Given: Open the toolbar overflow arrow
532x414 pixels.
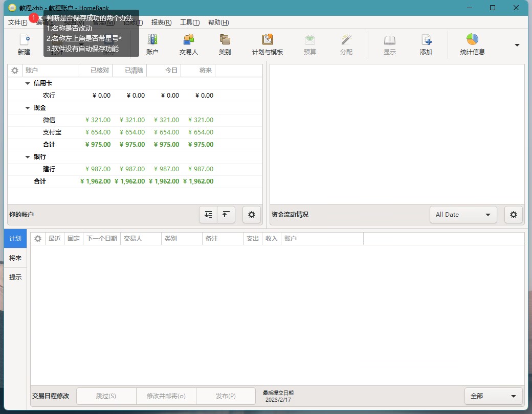Looking at the screenshot, I should click(517, 45).
